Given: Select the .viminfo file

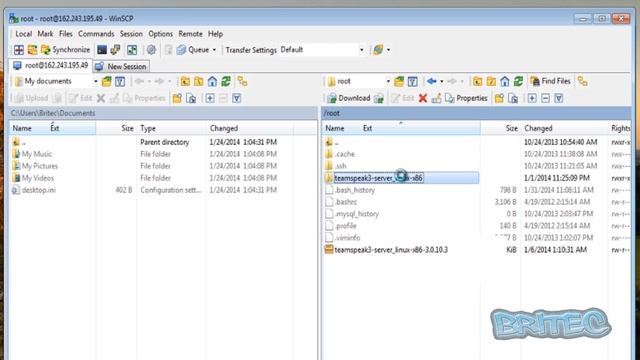Looking at the screenshot, I should coord(347,238).
